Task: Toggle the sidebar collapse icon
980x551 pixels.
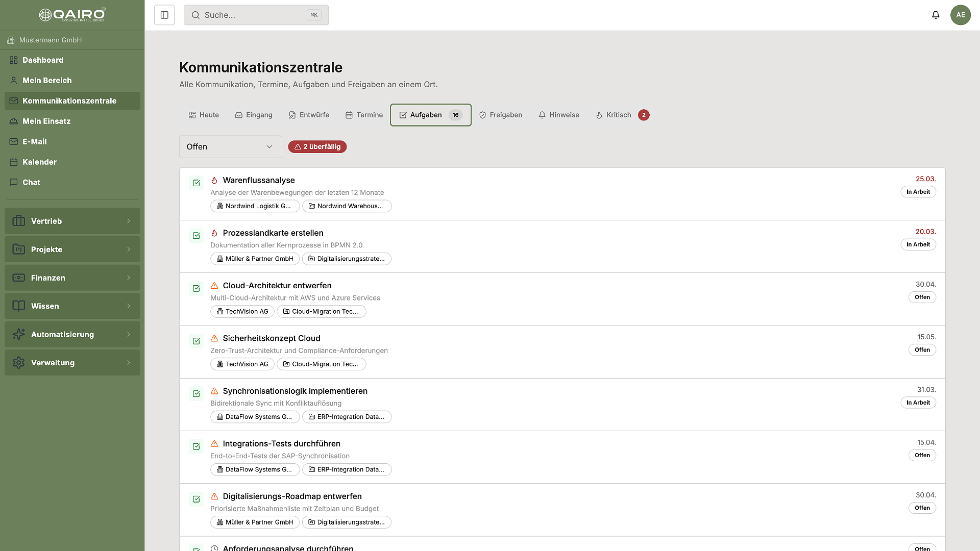Action: click(x=164, y=15)
